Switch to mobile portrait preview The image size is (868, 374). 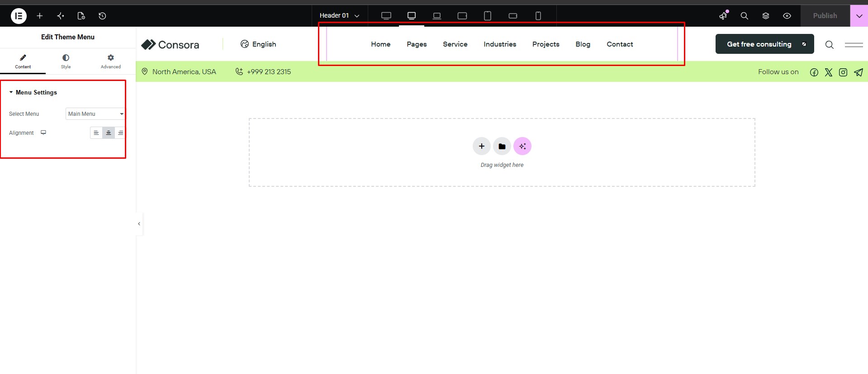[x=538, y=16]
